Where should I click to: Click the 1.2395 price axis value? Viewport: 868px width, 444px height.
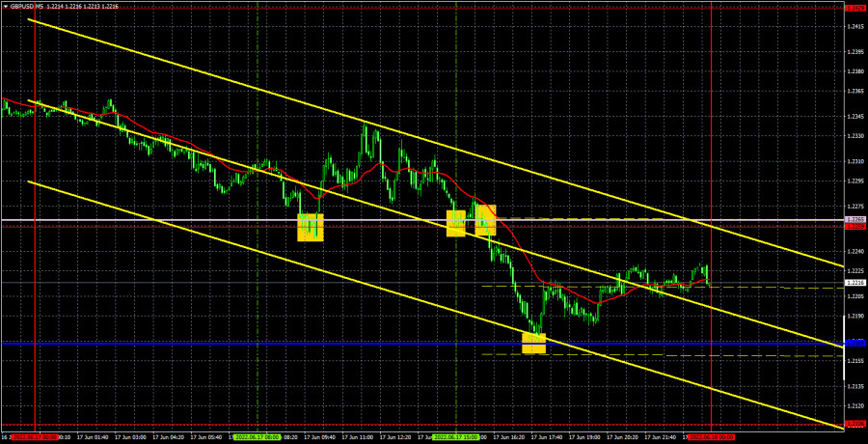point(854,52)
